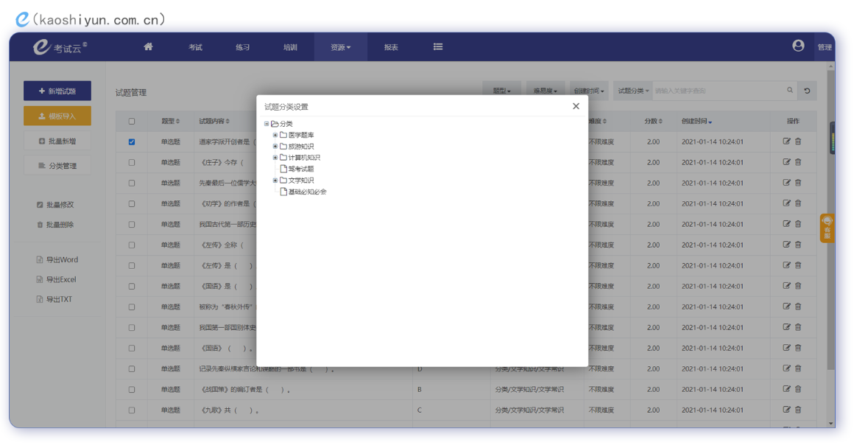
Task: Uncheck the first question row checkbox
Action: click(132, 142)
